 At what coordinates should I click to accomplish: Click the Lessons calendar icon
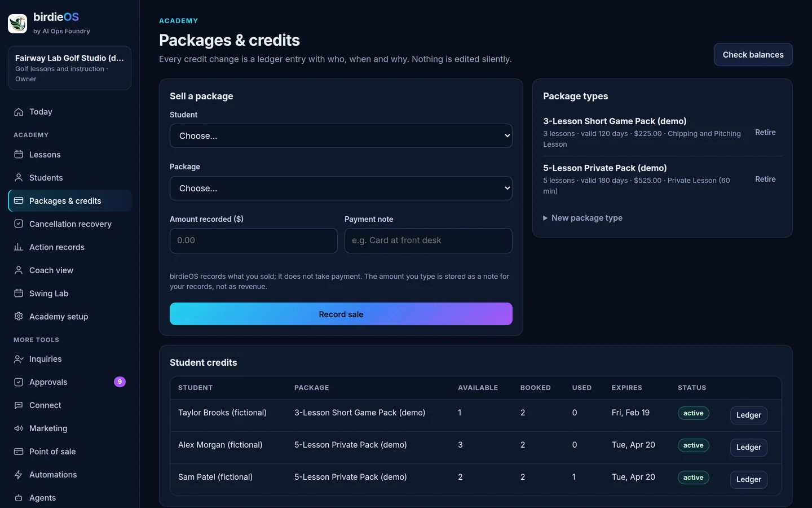point(19,155)
